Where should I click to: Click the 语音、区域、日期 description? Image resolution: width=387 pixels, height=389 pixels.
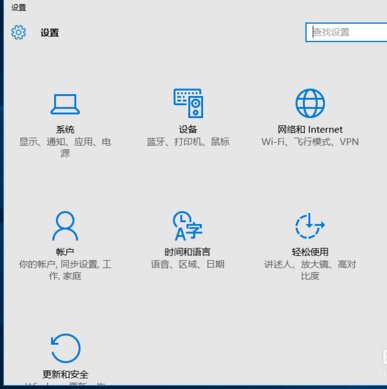(188, 264)
